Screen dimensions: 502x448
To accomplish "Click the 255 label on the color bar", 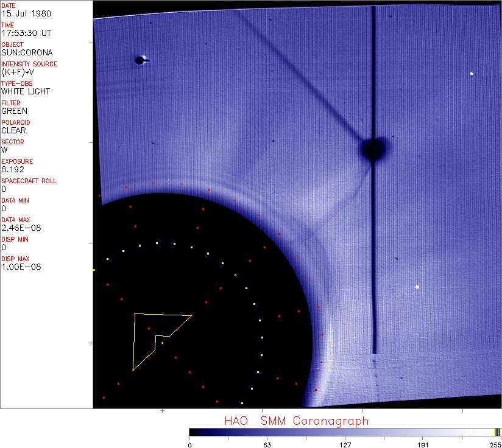I will pyautogui.click(x=496, y=444).
